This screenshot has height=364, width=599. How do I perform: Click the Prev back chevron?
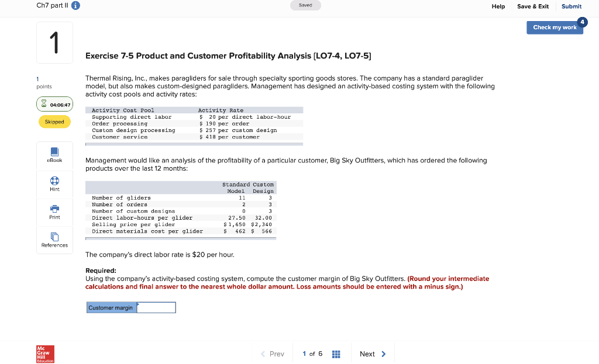(x=263, y=354)
